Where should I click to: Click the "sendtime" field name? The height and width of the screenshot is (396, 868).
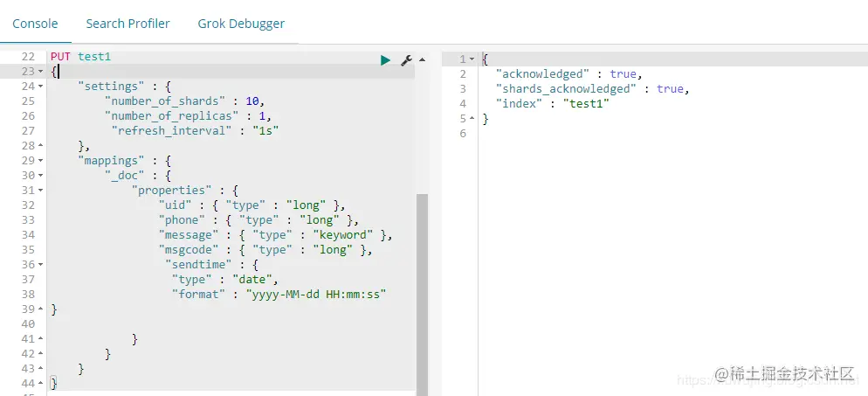[x=199, y=265]
